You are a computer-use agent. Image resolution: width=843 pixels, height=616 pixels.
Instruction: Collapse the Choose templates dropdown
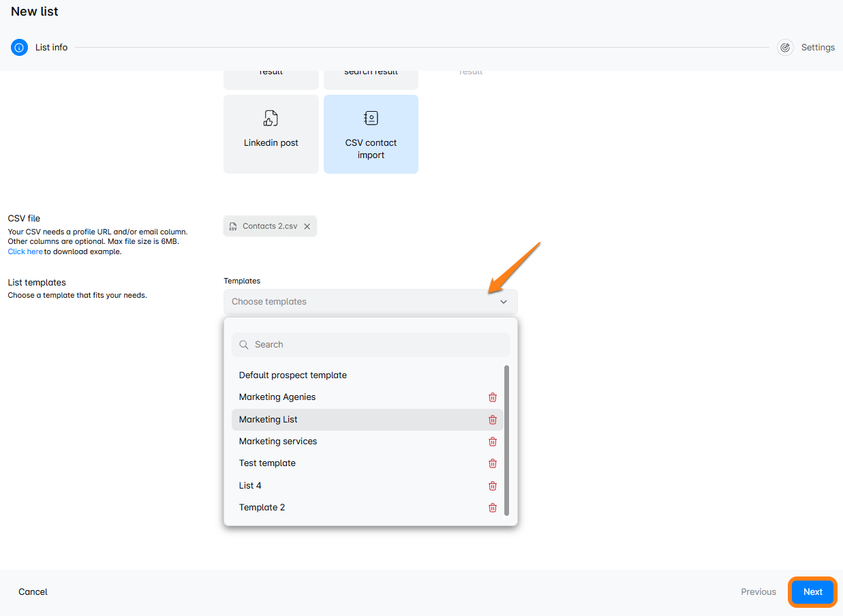coord(371,302)
